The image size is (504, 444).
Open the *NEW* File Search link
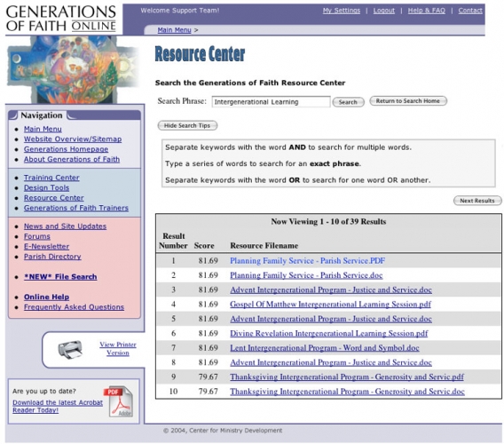pyautogui.click(x=60, y=277)
